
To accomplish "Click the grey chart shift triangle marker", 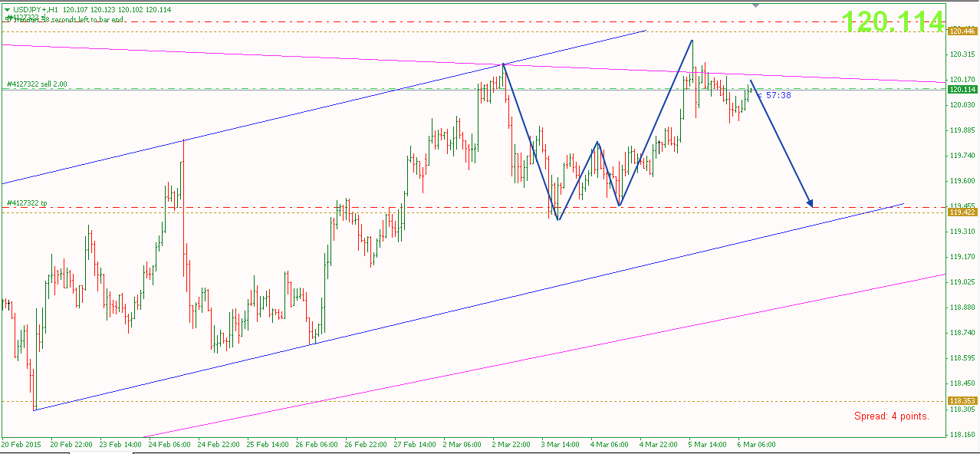I will [756, 5].
